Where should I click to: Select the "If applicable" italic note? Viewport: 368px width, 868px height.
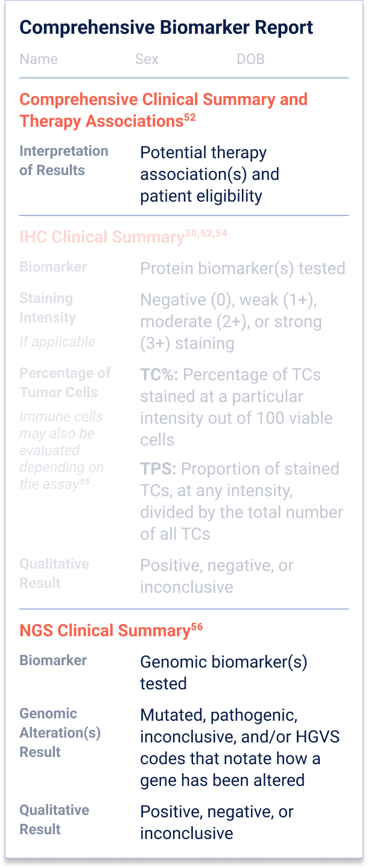click(57, 342)
